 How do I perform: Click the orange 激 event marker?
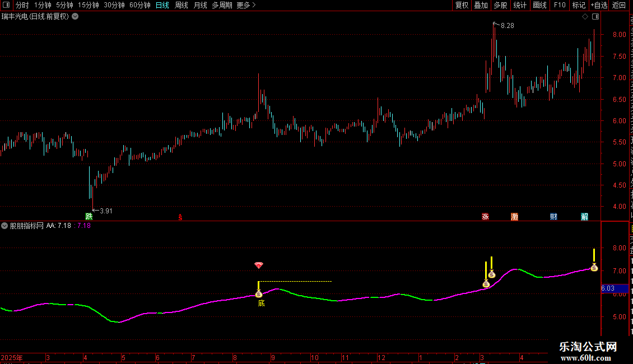tap(514, 217)
